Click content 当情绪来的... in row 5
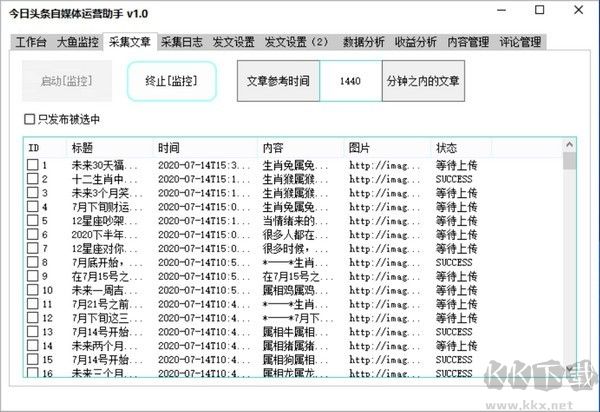This screenshot has height=412, width=600. tap(295, 221)
